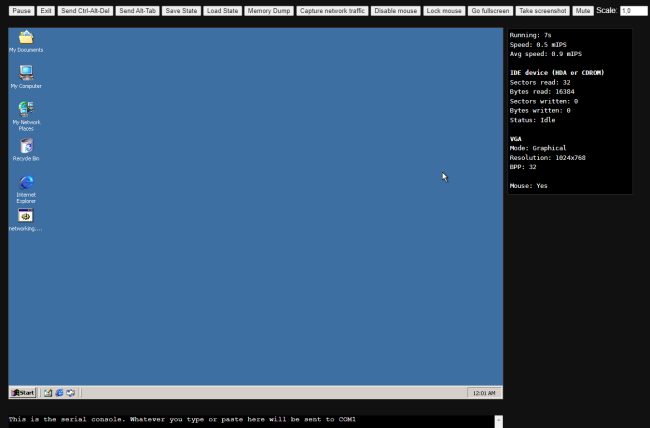Click Save State button
This screenshot has width=650, height=428.
click(182, 11)
